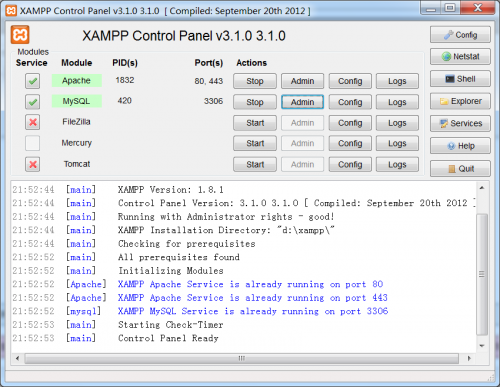View Mercury Logs
The image size is (500, 387).
tap(397, 143)
